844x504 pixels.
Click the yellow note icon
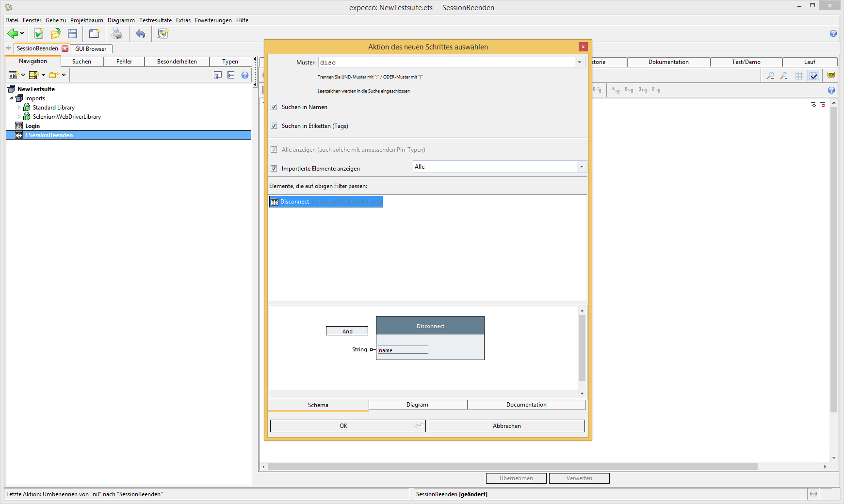[x=831, y=75]
